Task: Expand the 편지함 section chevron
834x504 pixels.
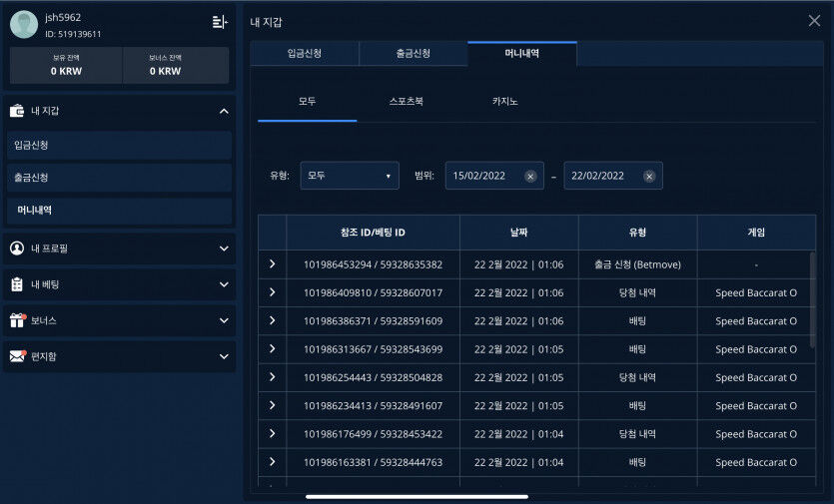Action: click(x=224, y=356)
